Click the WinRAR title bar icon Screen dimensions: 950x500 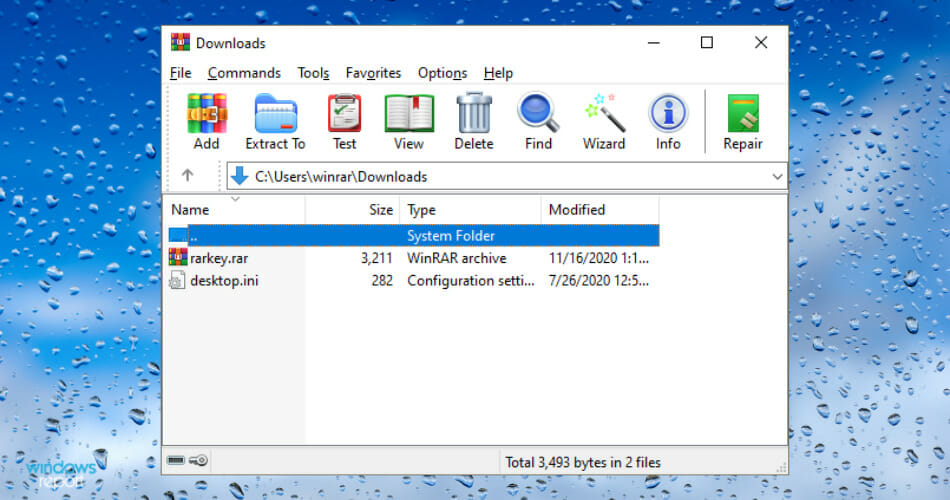180,42
